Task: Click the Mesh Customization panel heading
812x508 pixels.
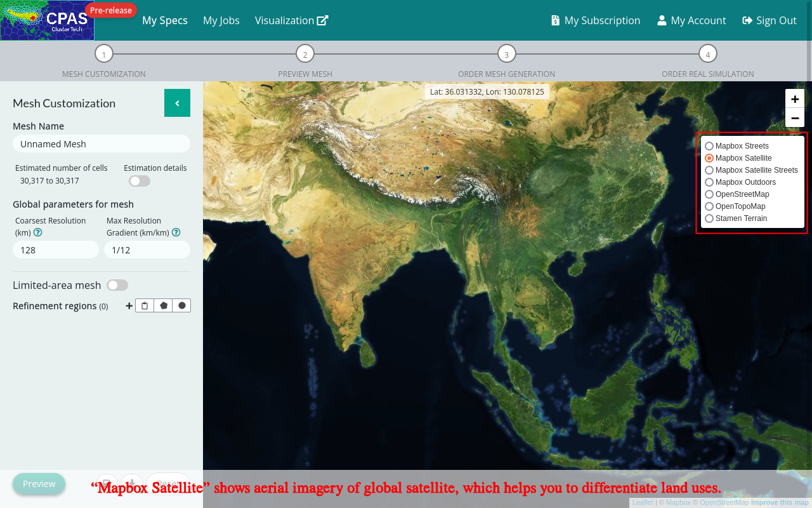Action: coord(64,104)
